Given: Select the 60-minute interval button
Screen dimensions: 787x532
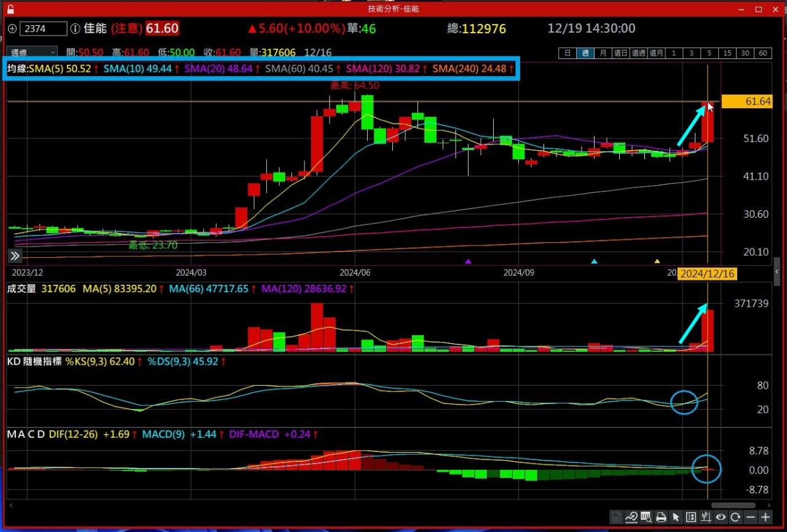Looking at the screenshot, I should [763, 54].
